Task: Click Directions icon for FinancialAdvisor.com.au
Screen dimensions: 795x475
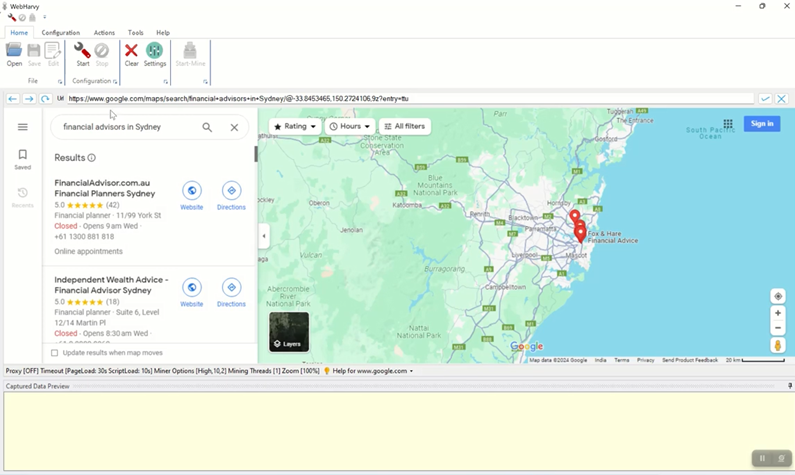Action: tap(231, 191)
